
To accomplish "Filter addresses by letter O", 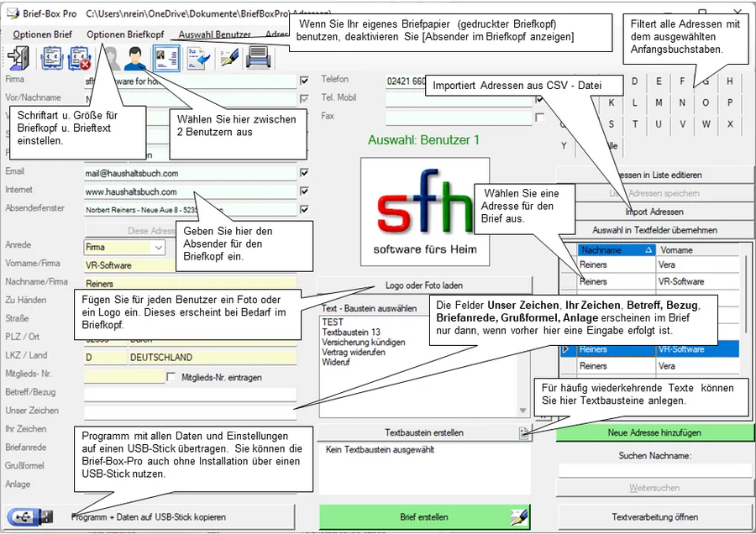I will [x=706, y=102].
